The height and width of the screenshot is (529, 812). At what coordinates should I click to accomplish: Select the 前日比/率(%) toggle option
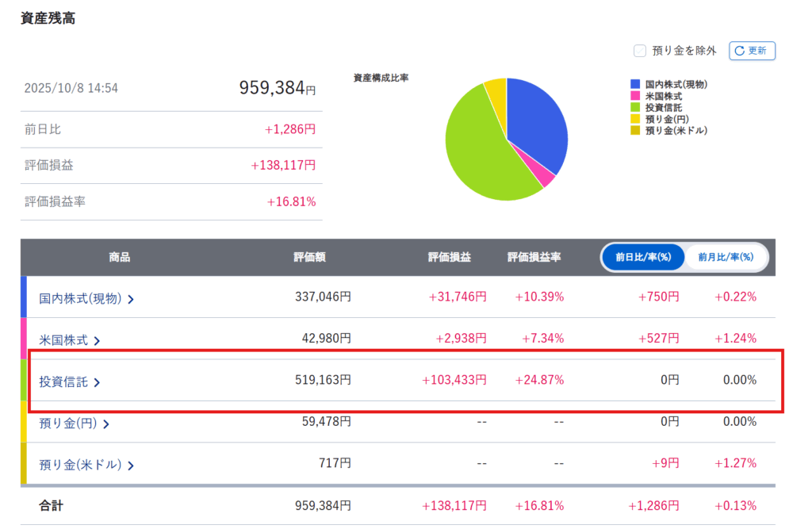(642, 257)
